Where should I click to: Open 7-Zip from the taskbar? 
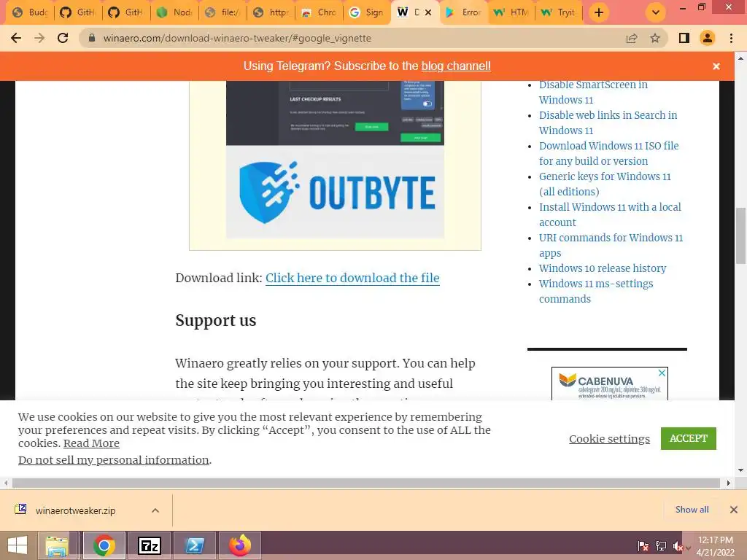pyautogui.click(x=149, y=545)
